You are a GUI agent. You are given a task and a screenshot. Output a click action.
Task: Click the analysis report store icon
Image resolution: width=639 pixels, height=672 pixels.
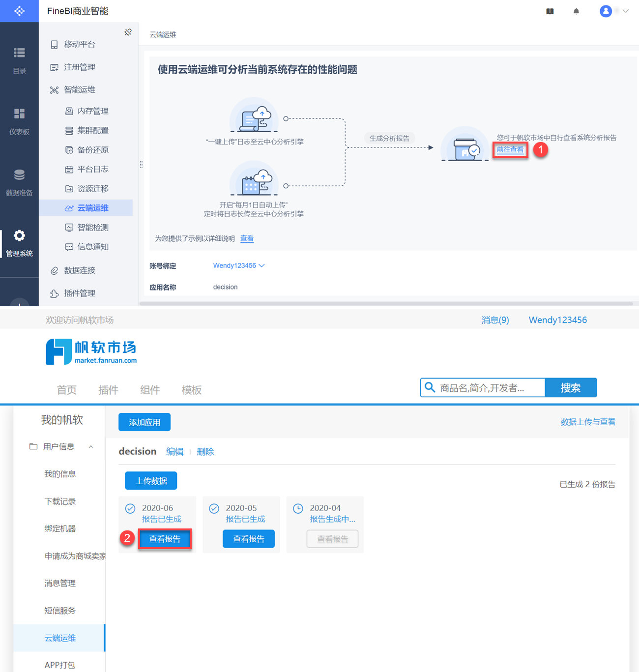click(x=465, y=145)
